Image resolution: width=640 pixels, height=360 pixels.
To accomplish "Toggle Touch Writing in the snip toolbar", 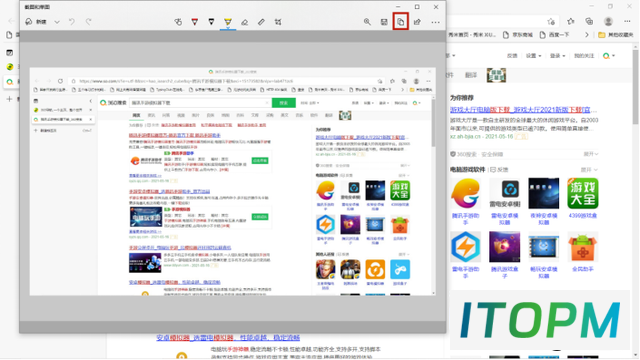I will (178, 22).
